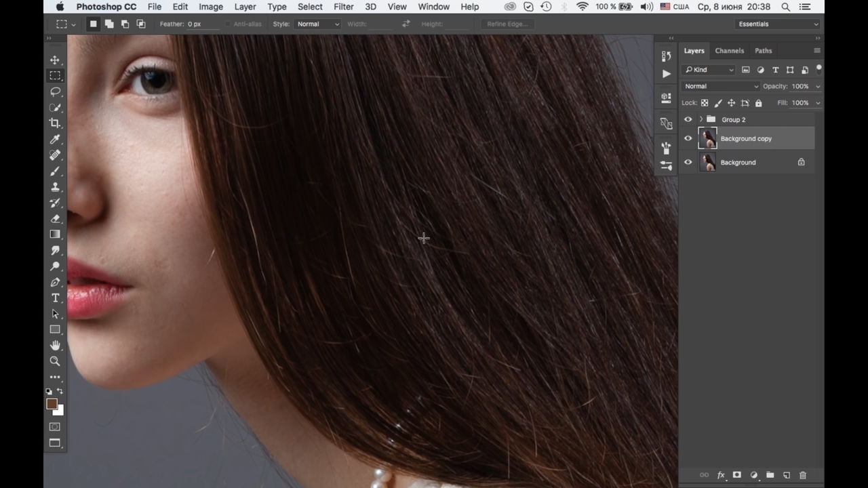Open the Select menu

[310, 7]
